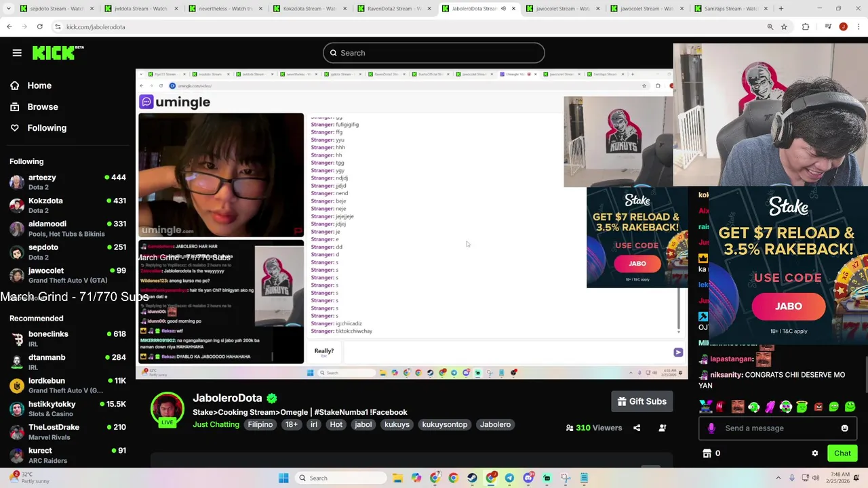Open dtanmanb recommended channel
Viewport: 868px width, 488px height.
(x=68, y=362)
